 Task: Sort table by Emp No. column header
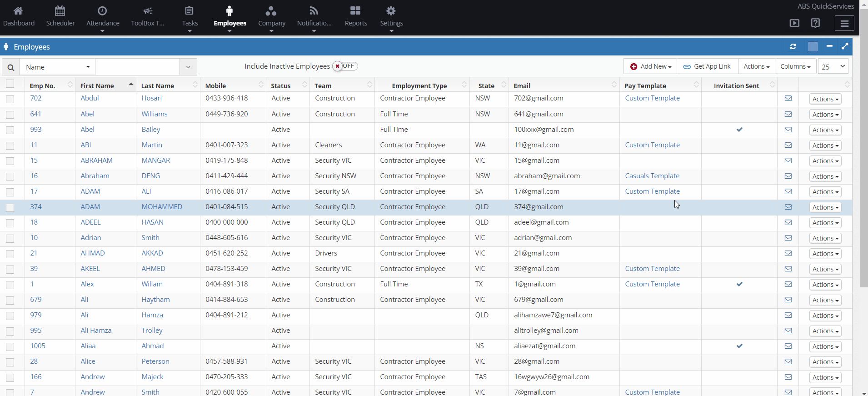click(42, 86)
